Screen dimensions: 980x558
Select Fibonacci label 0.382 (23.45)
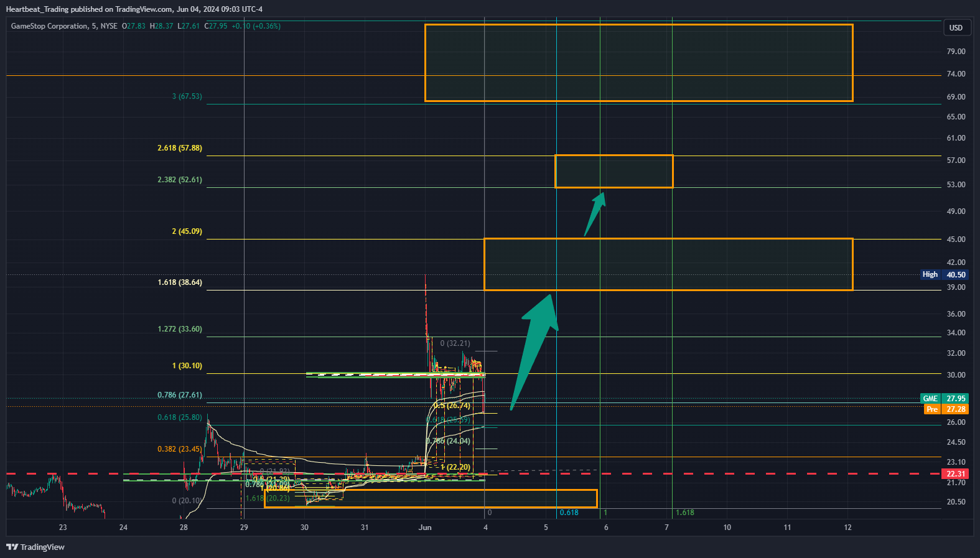tap(180, 449)
